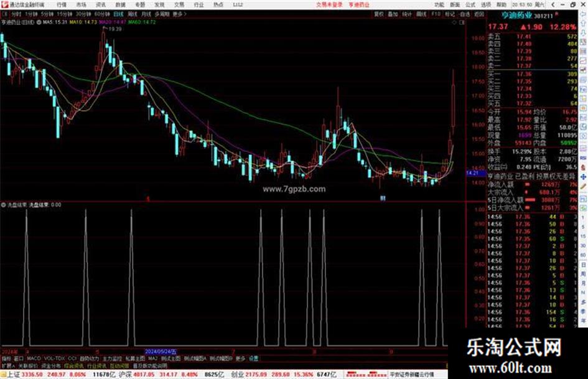
Task: Click the 返回 toolbar button
Action: pos(479,14)
